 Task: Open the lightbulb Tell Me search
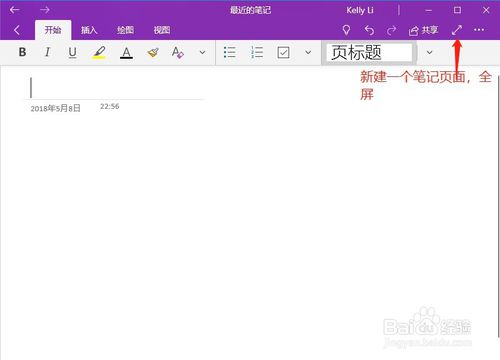(x=346, y=30)
